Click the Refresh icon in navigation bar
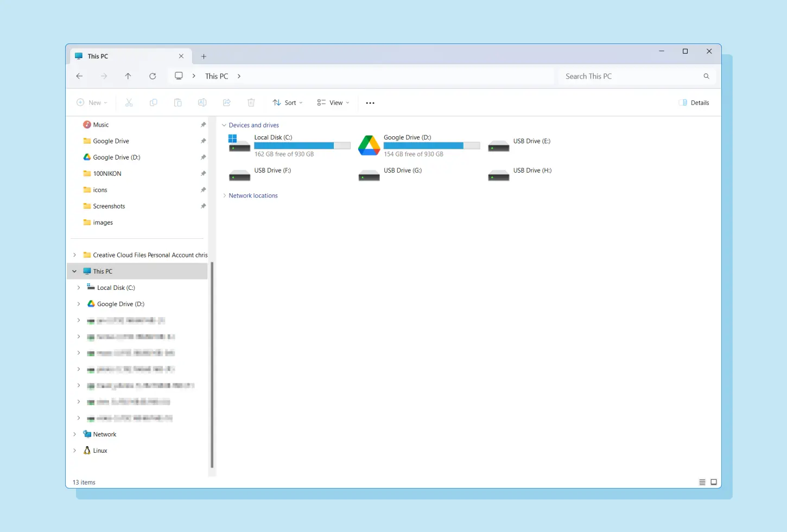The width and height of the screenshot is (787, 532). 153,76
